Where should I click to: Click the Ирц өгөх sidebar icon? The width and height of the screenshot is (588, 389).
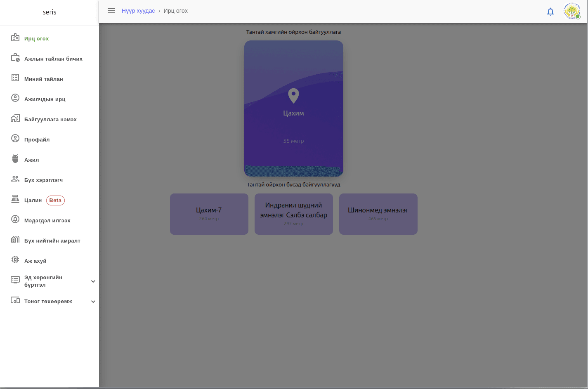pyautogui.click(x=15, y=38)
